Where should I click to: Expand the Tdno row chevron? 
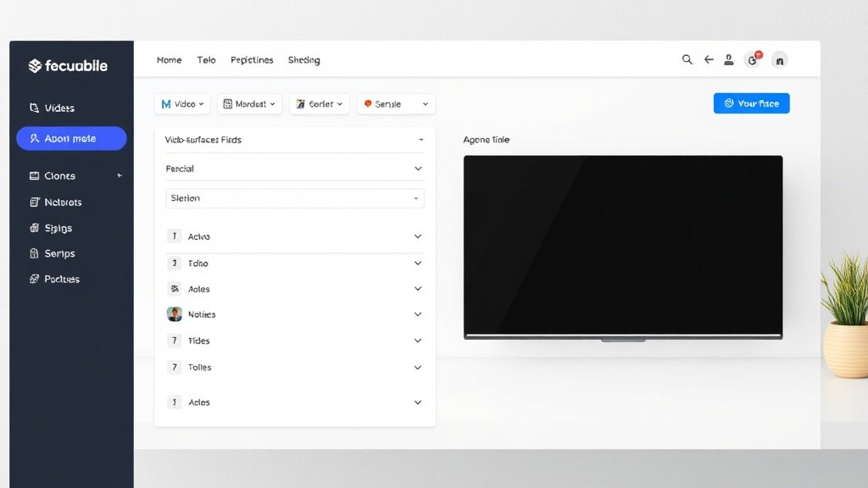point(418,263)
